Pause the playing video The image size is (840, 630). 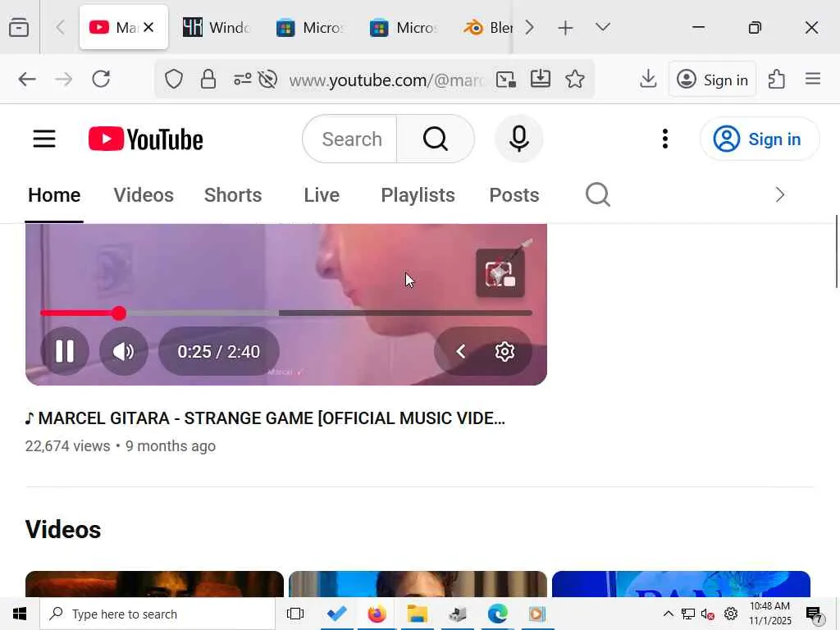pos(65,351)
